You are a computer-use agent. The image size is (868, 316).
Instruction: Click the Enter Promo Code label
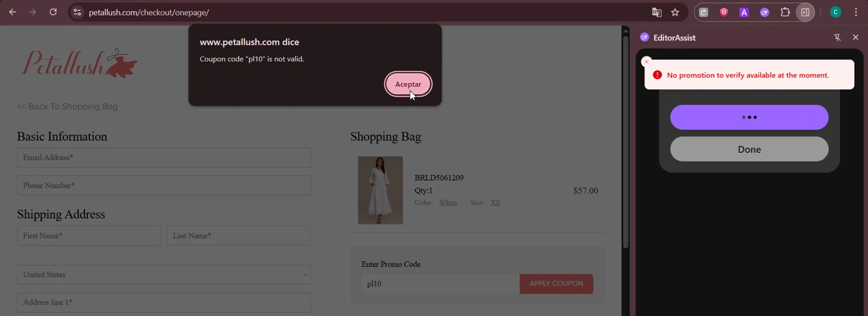click(391, 264)
